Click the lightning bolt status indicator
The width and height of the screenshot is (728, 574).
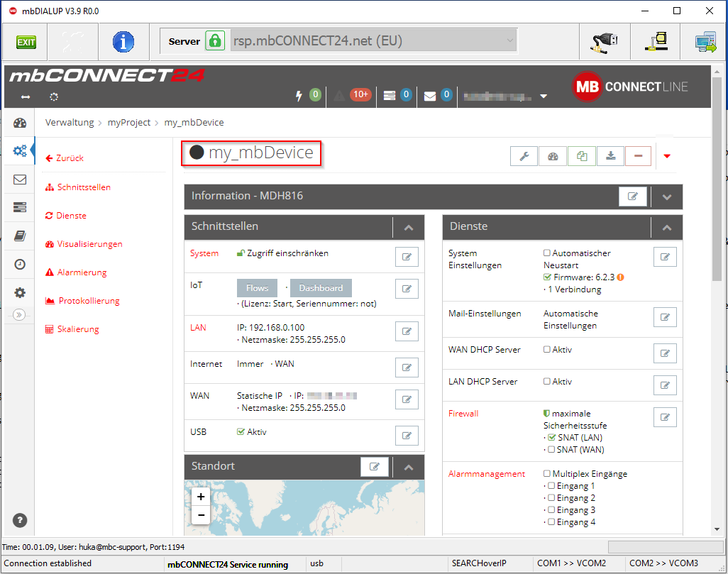click(x=299, y=96)
